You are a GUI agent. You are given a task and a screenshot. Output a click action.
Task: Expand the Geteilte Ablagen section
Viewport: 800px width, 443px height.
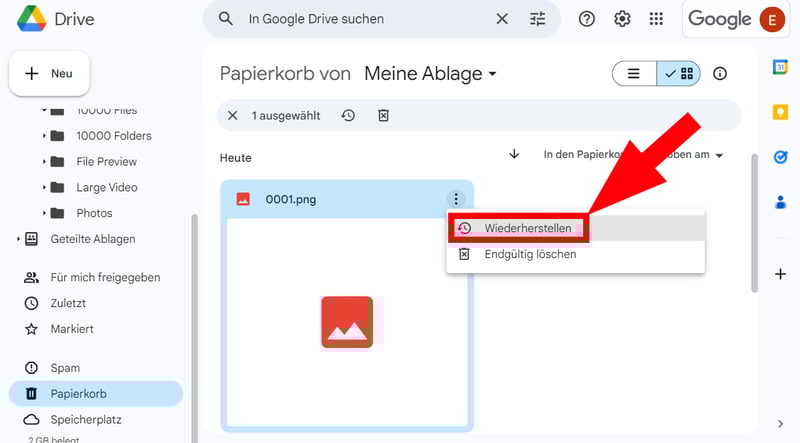click(18, 239)
